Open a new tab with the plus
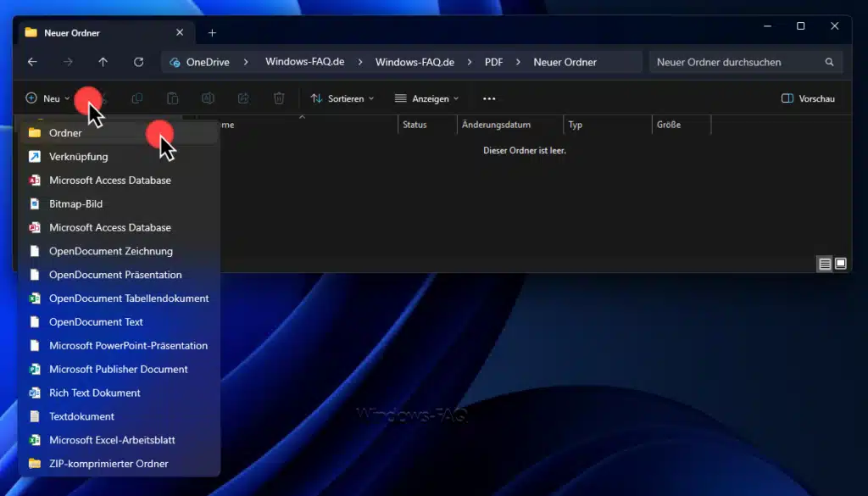This screenshot has height=496, width=868. (212, 33)
